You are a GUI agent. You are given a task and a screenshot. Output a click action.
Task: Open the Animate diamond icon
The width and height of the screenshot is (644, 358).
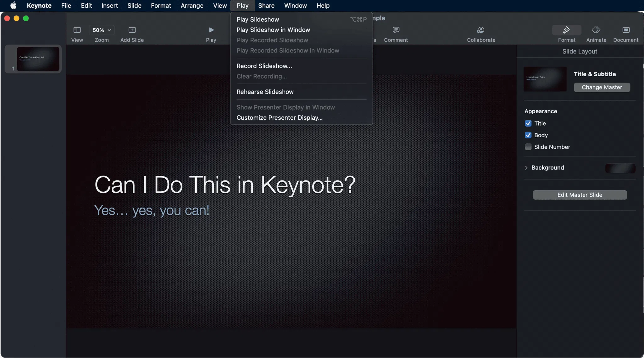(596, 30)
